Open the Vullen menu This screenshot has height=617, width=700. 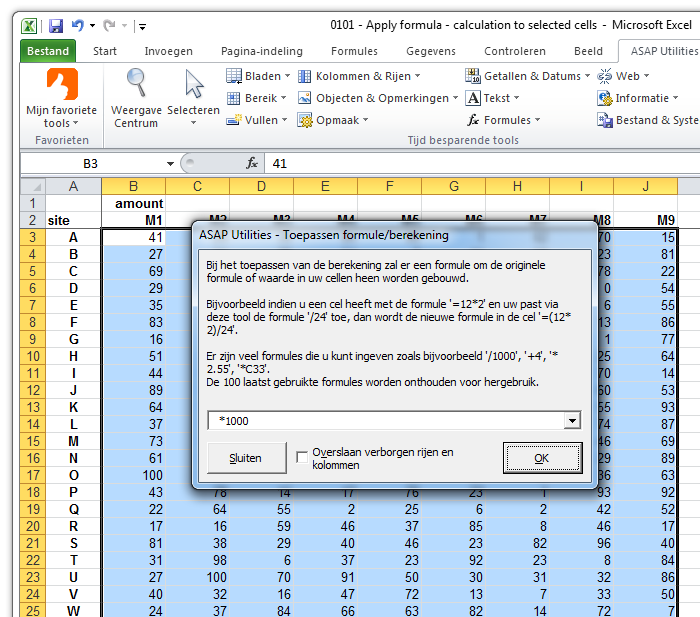point(257,120)
